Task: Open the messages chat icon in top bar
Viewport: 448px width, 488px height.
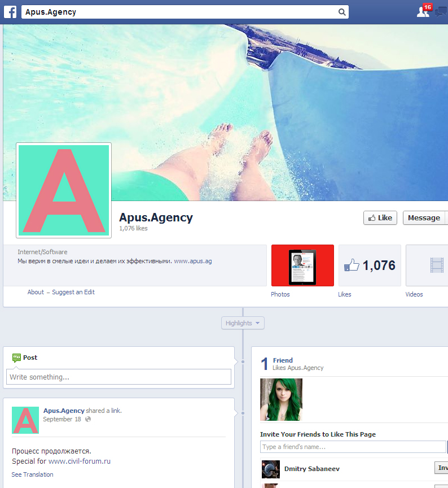Action: click(x=442, y=12)
